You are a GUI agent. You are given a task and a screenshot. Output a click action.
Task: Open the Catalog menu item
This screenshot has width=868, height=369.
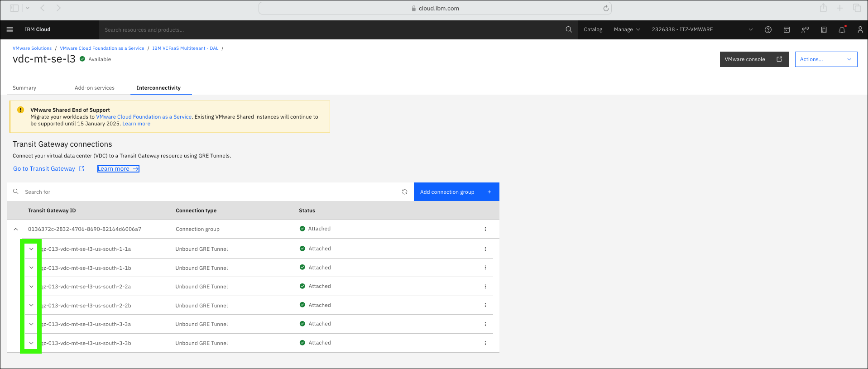pyautogui.click(x=593, y=29)
